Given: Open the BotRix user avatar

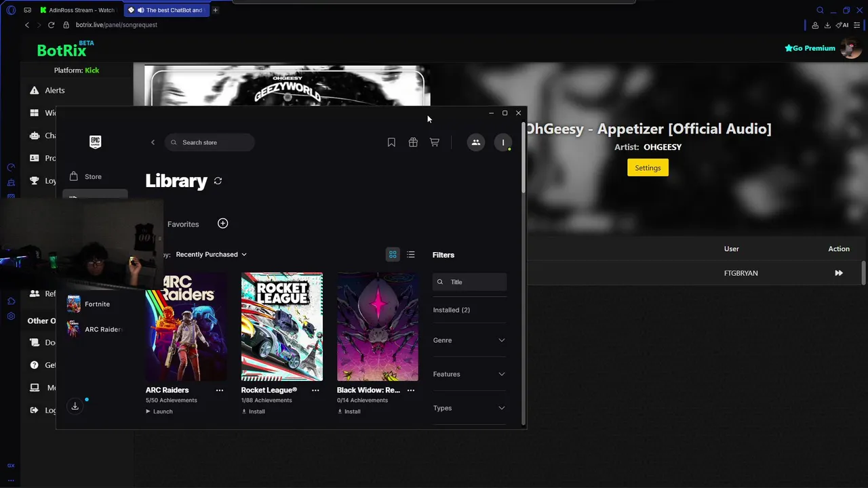Looking at the screenshot, I should [x=850, y=48].
